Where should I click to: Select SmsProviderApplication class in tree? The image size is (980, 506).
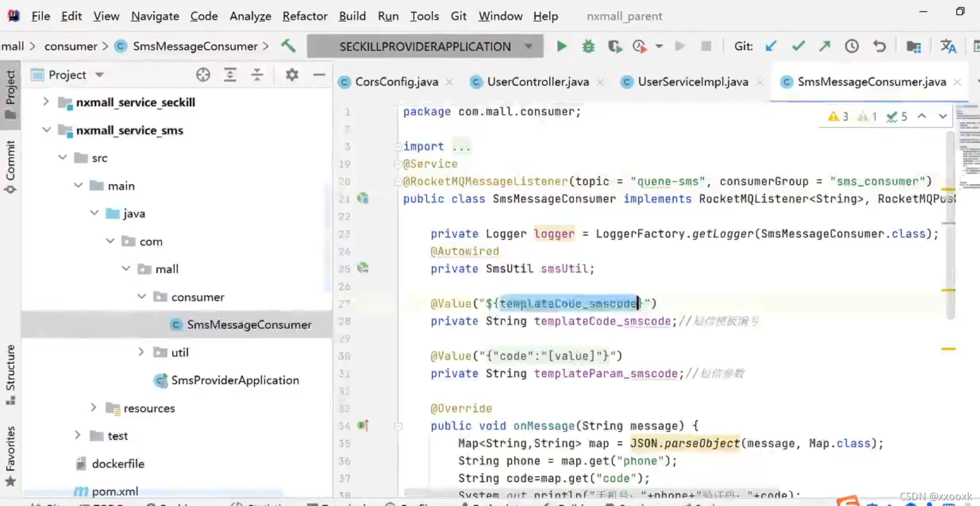click(x=235, y=380)
